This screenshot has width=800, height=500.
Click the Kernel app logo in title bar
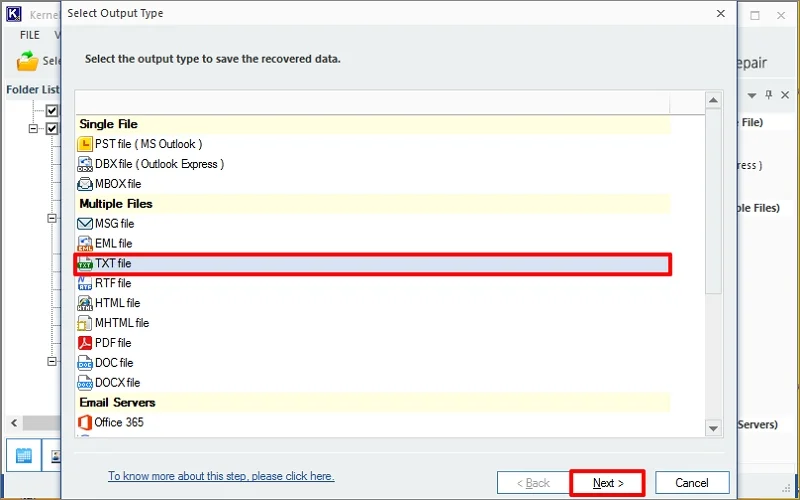coord(14,14)
